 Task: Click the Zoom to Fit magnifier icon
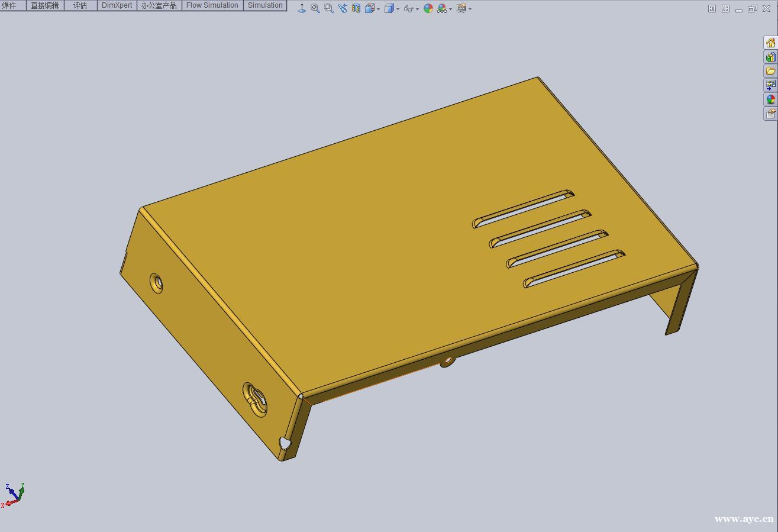(x=315, y=8)
